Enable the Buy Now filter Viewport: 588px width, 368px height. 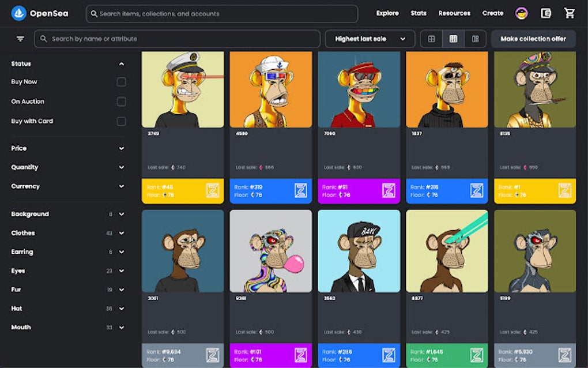pyautogui.click(x=121, y=82)
